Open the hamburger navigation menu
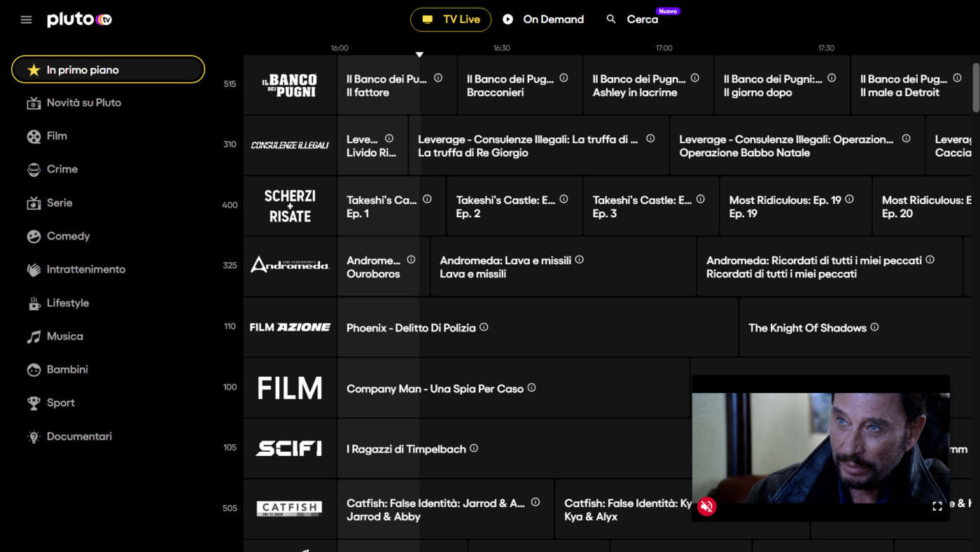Viewport: 980px width, 552px height. click(26, 19)
